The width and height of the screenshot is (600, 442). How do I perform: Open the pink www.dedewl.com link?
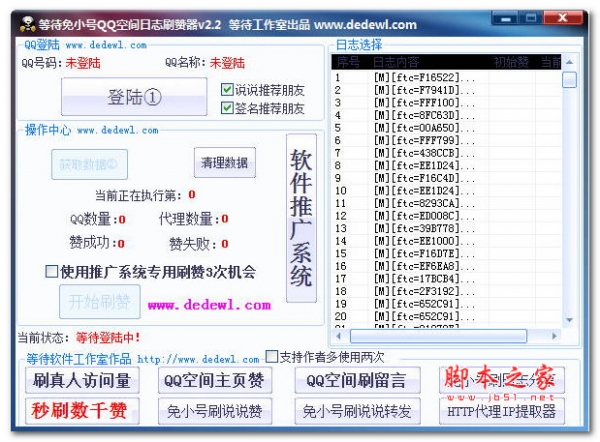tap(209, 305)
